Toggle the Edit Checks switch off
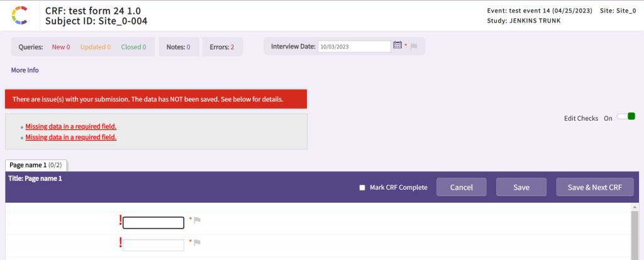Image resolution: width=644 pixels, height=260 pixels. tap(626, 117)
